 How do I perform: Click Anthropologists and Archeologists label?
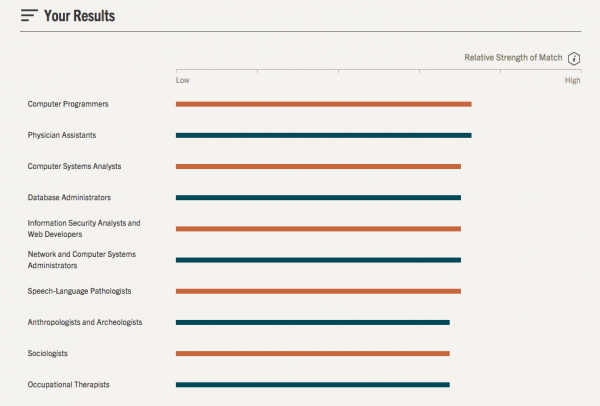85,322
